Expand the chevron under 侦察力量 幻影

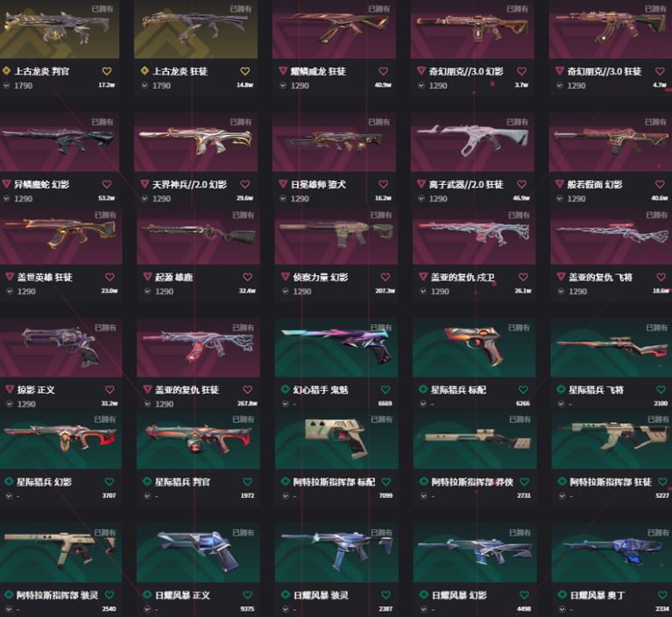click(286, 291)
